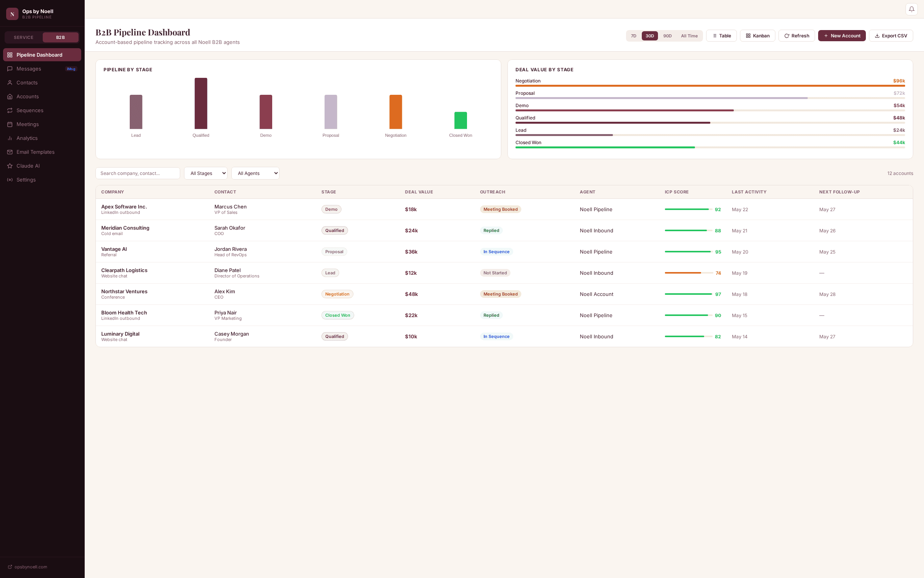
Task: Click the Not Started outreach badge
Action: 495,273
